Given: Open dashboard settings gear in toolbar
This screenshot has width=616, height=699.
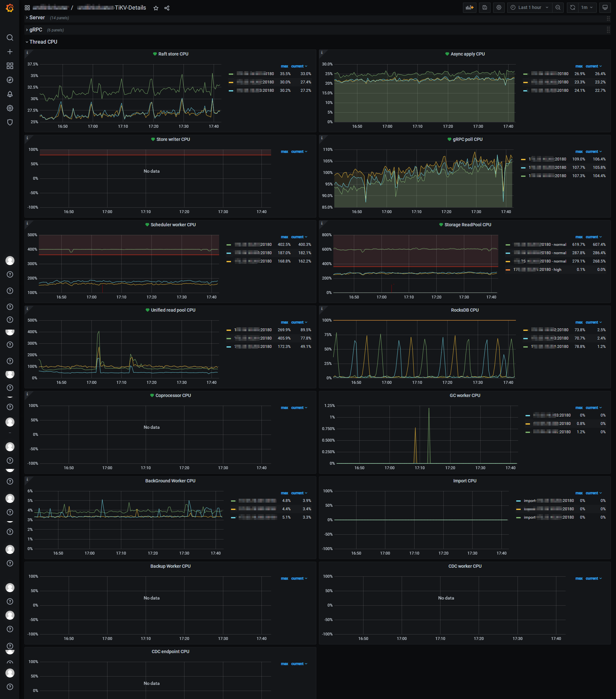Looking at the screenshot, I should click(499, 7).
